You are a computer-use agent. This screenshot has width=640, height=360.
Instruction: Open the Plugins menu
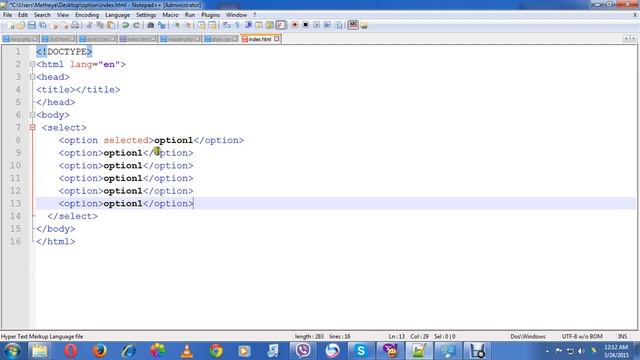pyautogui.click(x=210, y=15)
